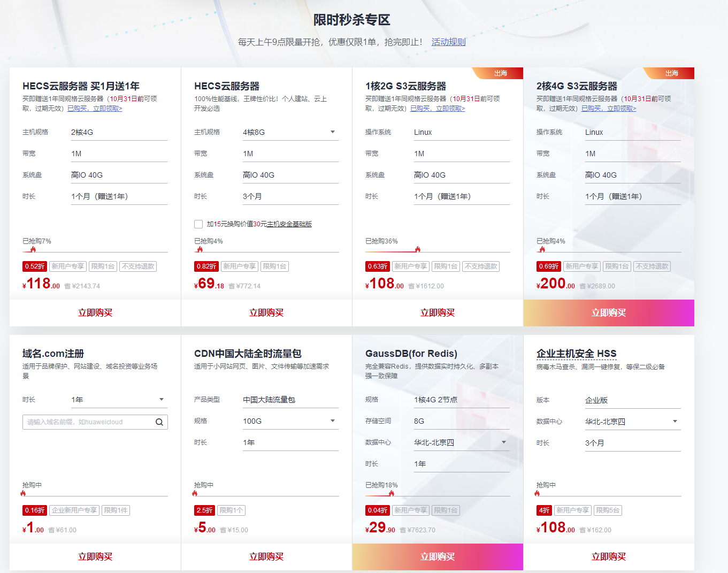Click 立即购买 for the 4核8G HECS server
728x573 pixels.
coord(266,313)
